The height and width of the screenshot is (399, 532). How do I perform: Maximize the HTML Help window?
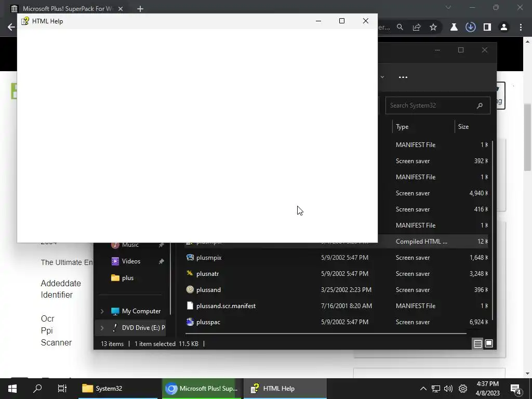coord(342,21)
